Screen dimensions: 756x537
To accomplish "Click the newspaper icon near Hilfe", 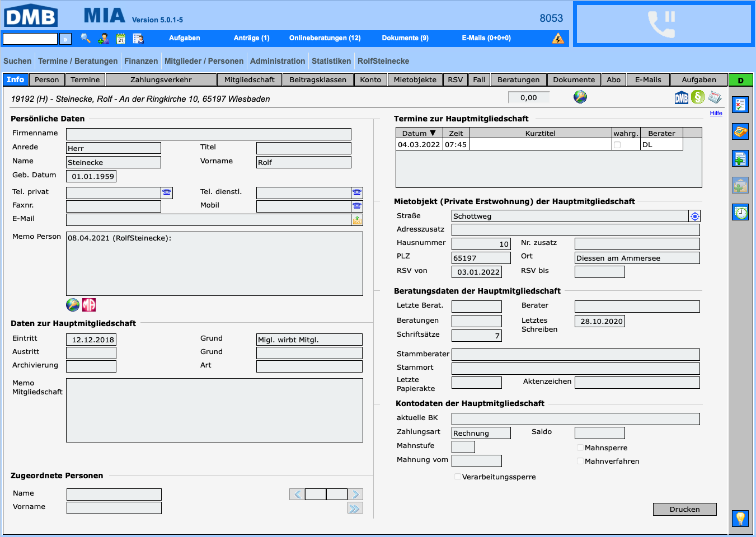I will 715,97.
